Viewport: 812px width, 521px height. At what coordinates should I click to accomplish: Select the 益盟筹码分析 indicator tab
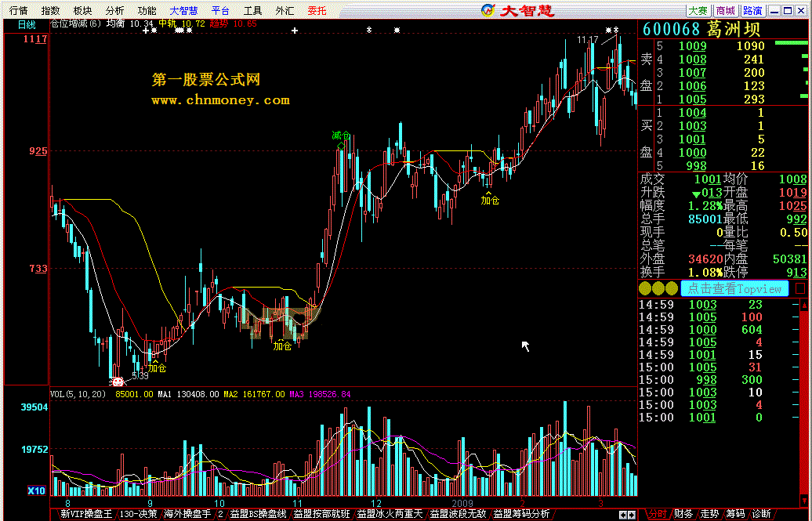[521, 514]
